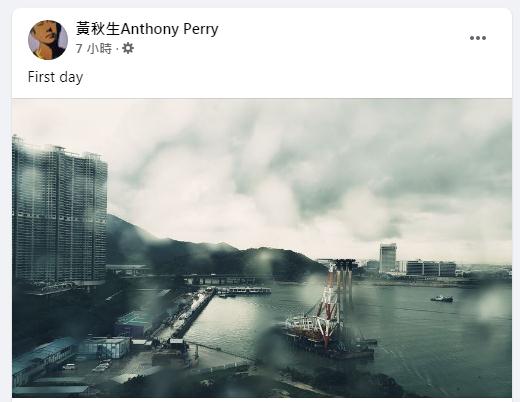Visit the 黃秋生Anthony Perry profile name link
This screenshot has height=402, width=520.
(x=147, y=29)
